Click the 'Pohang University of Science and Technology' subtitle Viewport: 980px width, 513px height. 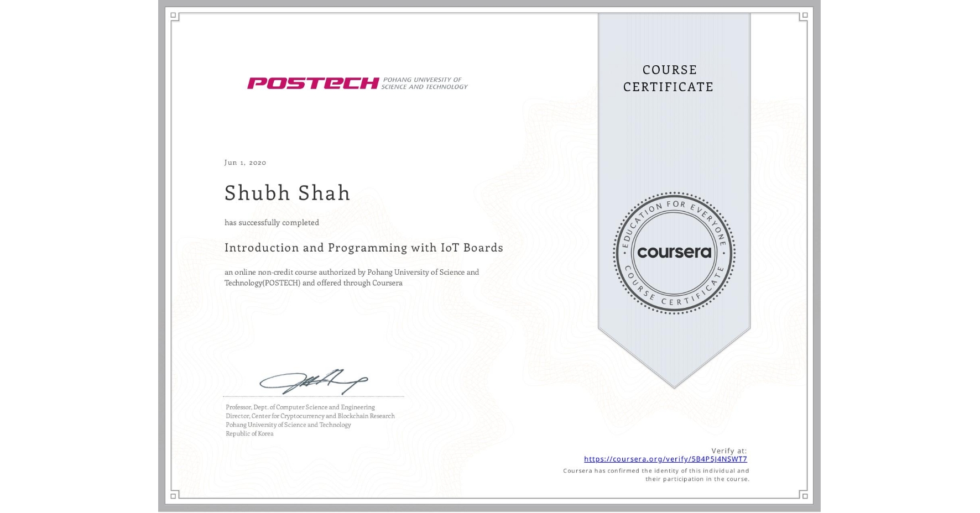pyautogui.click(x=288, y=425)
